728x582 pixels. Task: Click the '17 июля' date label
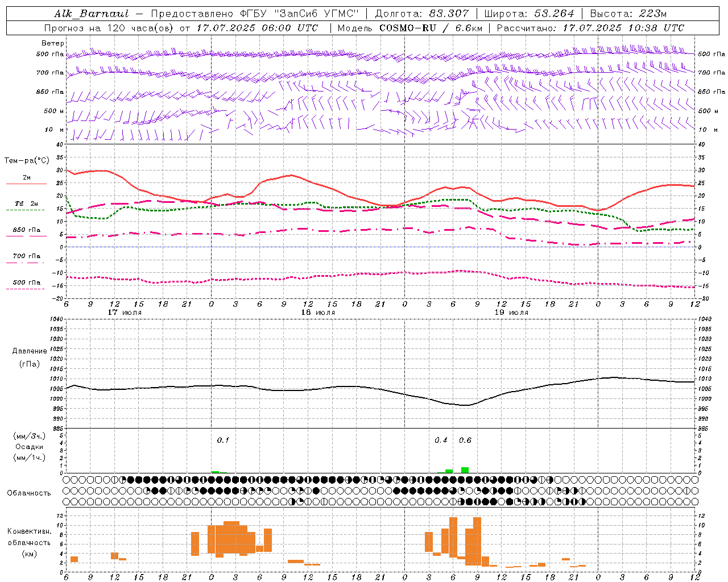tap(125, 313)
